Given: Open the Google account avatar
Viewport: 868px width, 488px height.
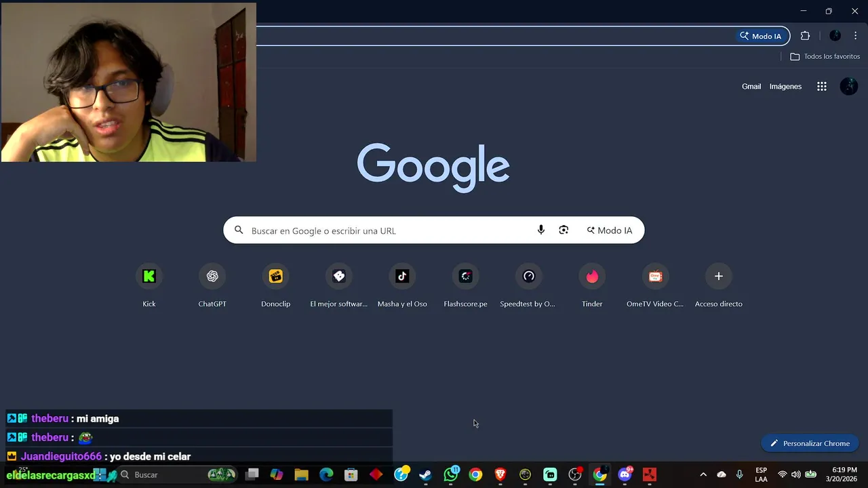Looking at the screenshot, I should [849, 86].
